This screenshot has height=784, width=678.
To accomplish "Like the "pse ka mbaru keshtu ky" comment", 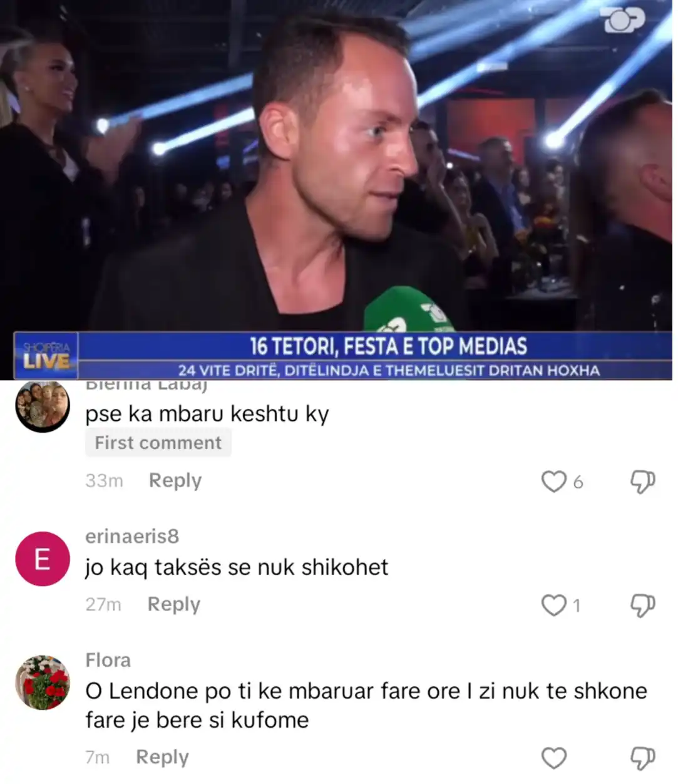I will [553, 482].
